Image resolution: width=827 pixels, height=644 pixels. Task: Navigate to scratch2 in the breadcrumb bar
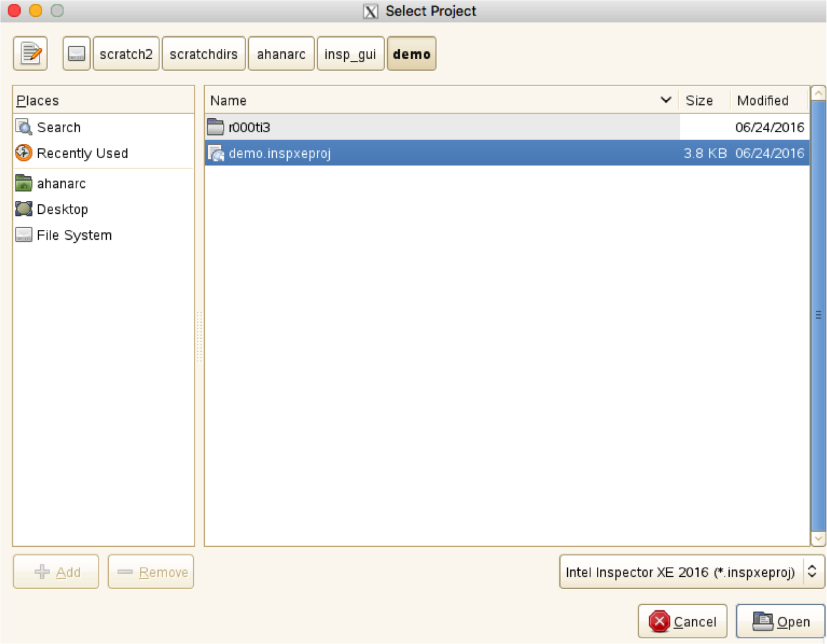coord(126,54)
